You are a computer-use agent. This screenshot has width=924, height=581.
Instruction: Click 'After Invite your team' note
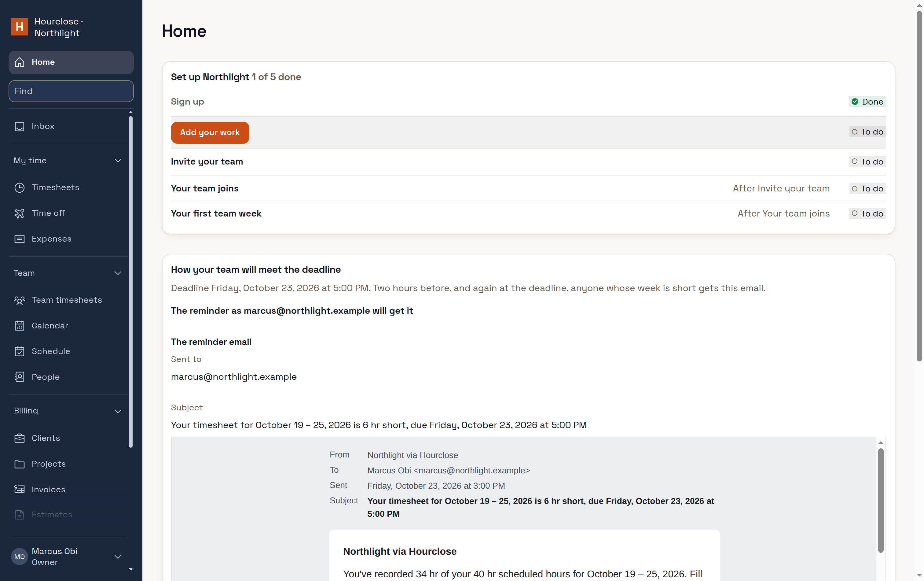(x=781, y=189)
